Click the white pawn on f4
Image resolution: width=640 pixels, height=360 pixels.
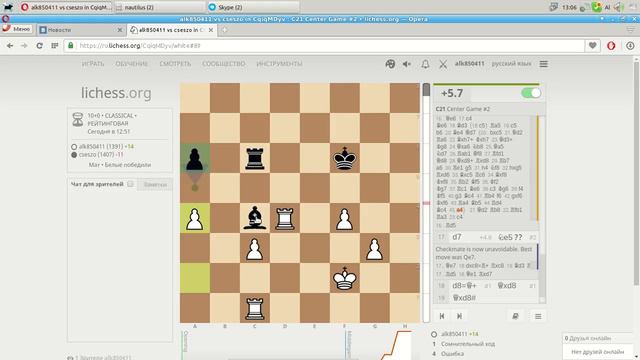click(345, 218)
